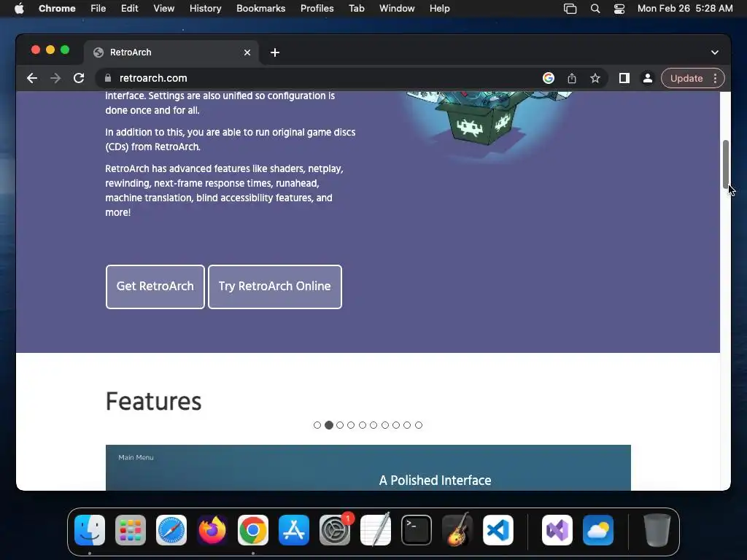Open the Profiles menu

point(317,9)
